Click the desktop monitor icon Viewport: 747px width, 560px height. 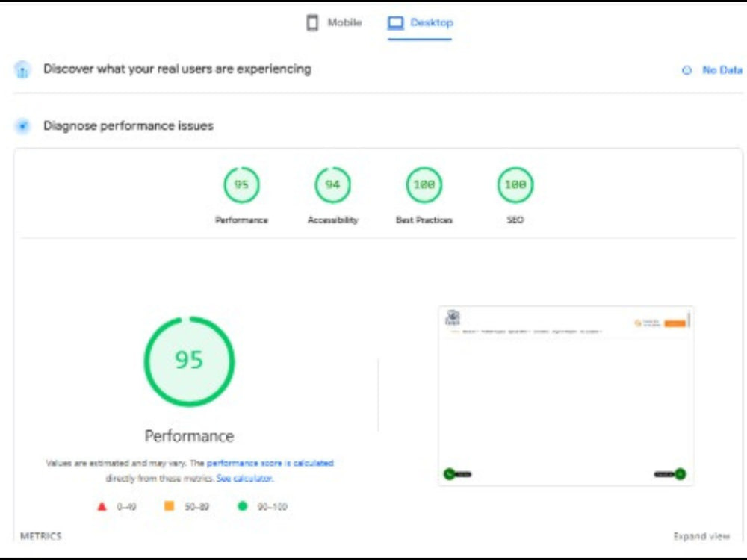tap(395, 22)
